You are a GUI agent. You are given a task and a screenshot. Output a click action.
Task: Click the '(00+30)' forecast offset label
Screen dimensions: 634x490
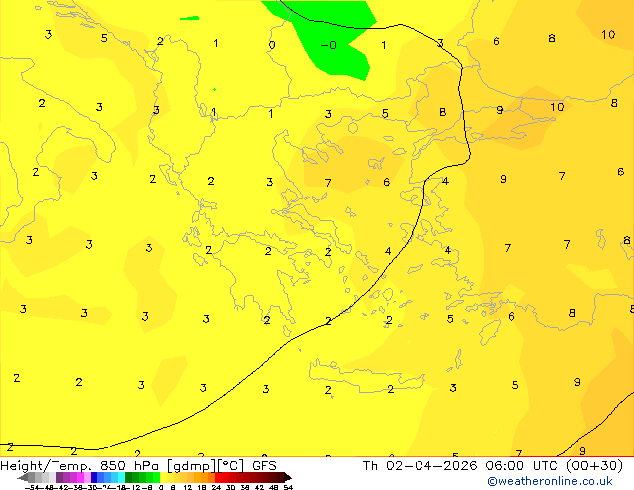pos(594,466)
